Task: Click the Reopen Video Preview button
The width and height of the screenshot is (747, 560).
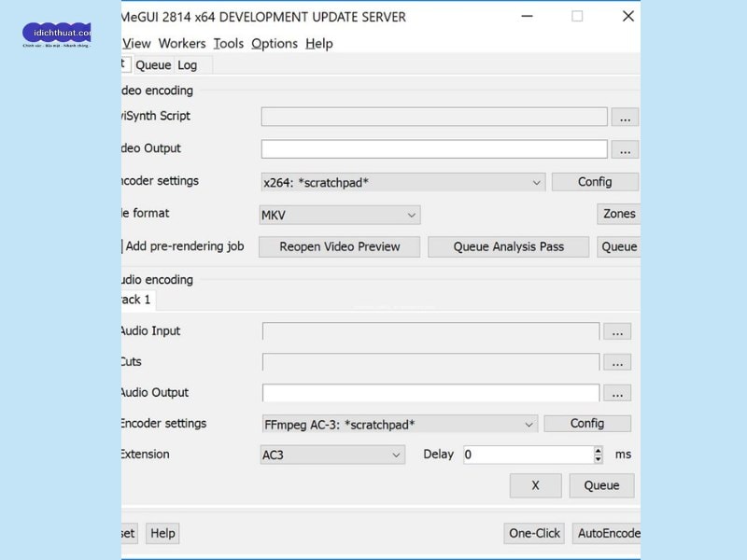Action: tap(338, 246)
